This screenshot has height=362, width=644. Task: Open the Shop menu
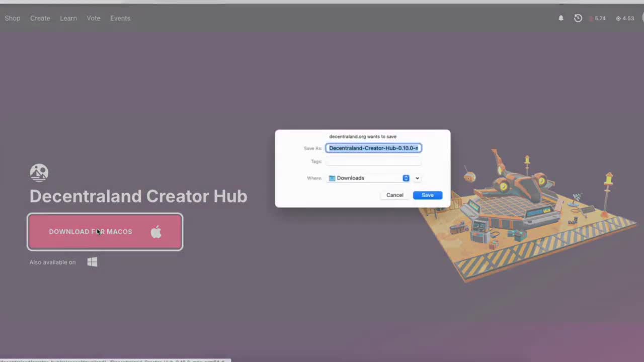[13, 18]
